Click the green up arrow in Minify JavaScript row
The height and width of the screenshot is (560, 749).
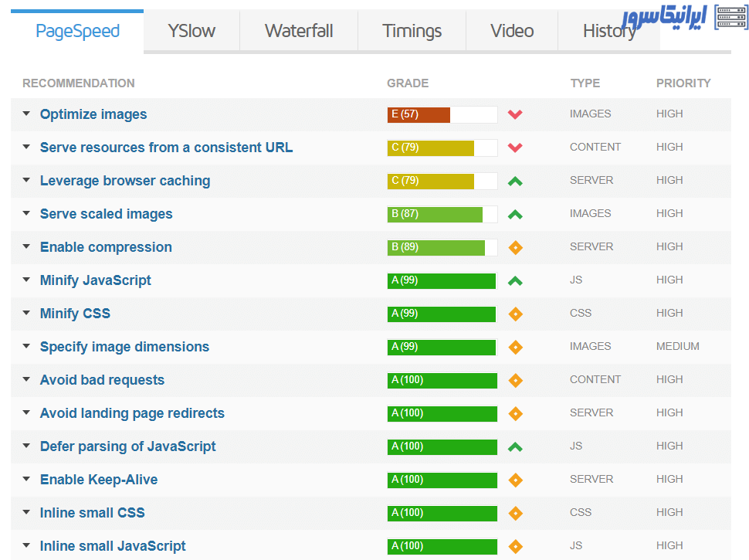coord(515,280)
